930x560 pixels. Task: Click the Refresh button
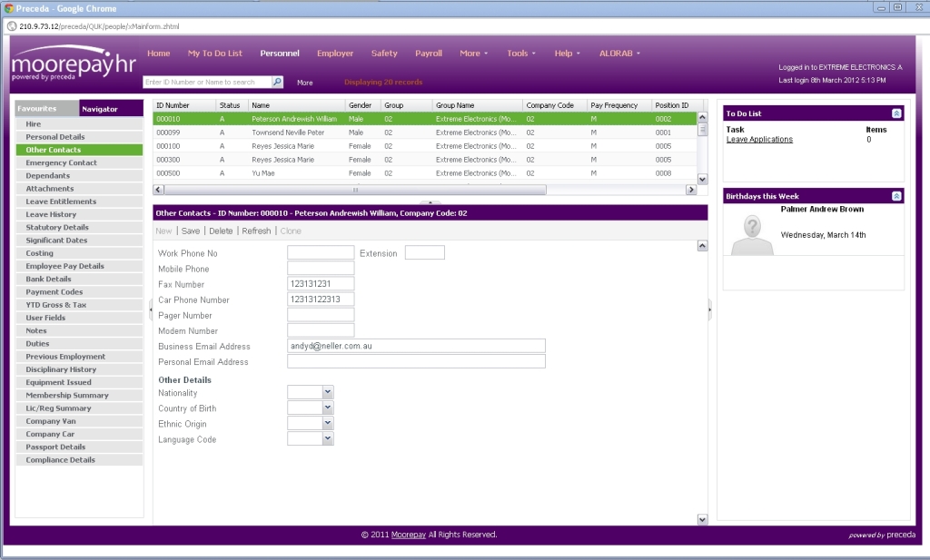click(256, 231)
